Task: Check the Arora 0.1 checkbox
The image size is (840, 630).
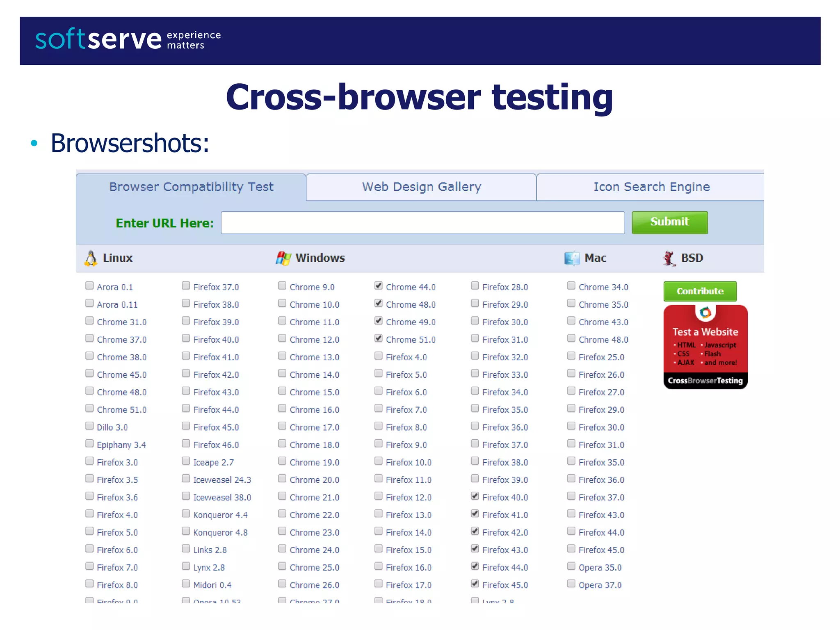Action: pos(89,285)
